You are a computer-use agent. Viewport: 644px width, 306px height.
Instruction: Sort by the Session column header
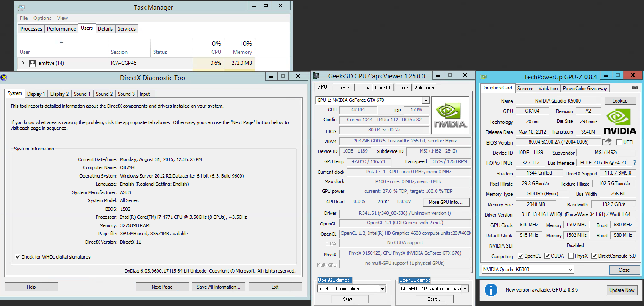pyautogui.click(x=130, y=47)
